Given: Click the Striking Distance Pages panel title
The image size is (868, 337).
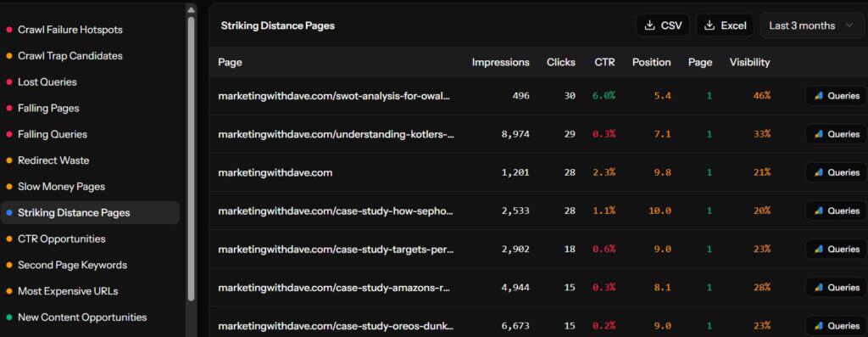Looking at the screenshot, I should [x=277, y=25].
